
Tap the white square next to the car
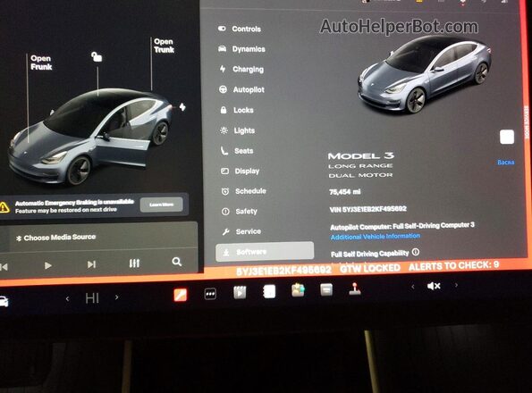click(x=507, y=137)
